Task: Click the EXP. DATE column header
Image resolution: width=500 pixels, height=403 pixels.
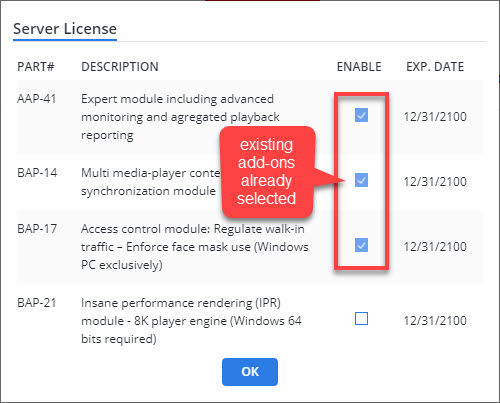Action: 435,67
